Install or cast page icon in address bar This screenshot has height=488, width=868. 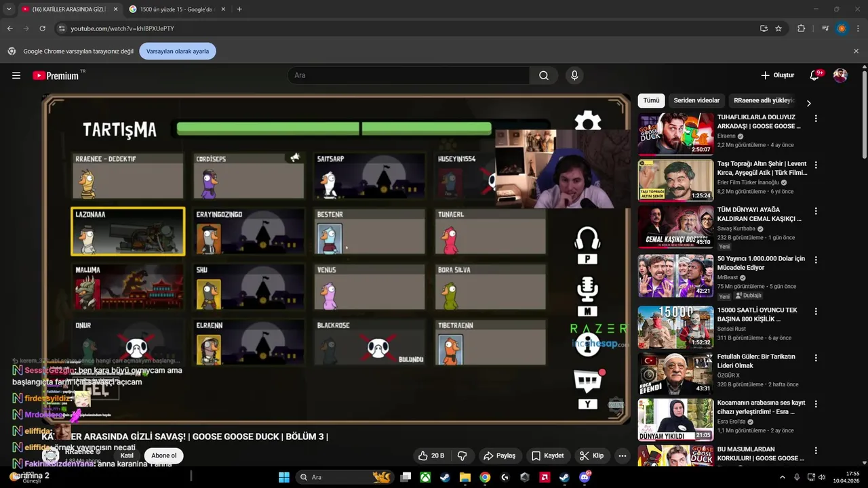(x=764, y=28)
